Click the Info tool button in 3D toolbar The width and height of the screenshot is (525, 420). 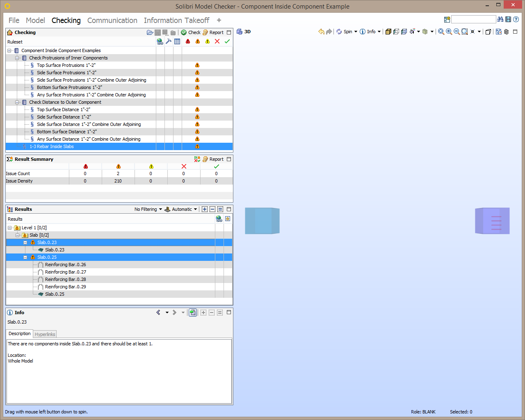(367, 32)
